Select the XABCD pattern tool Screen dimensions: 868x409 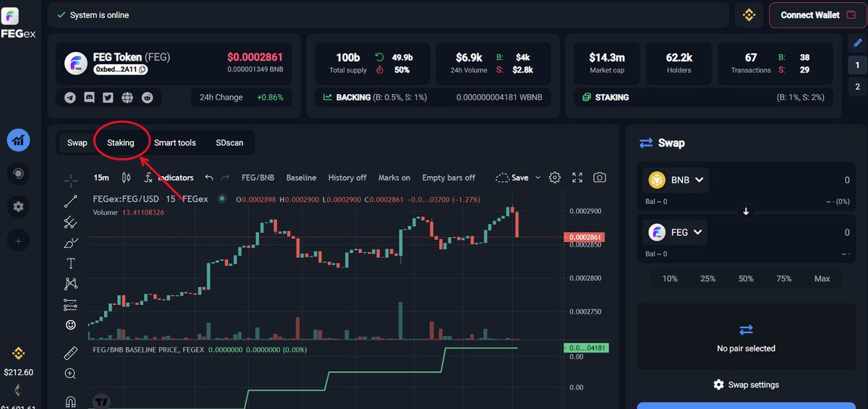pyautogui.click(x=70, y=283)
